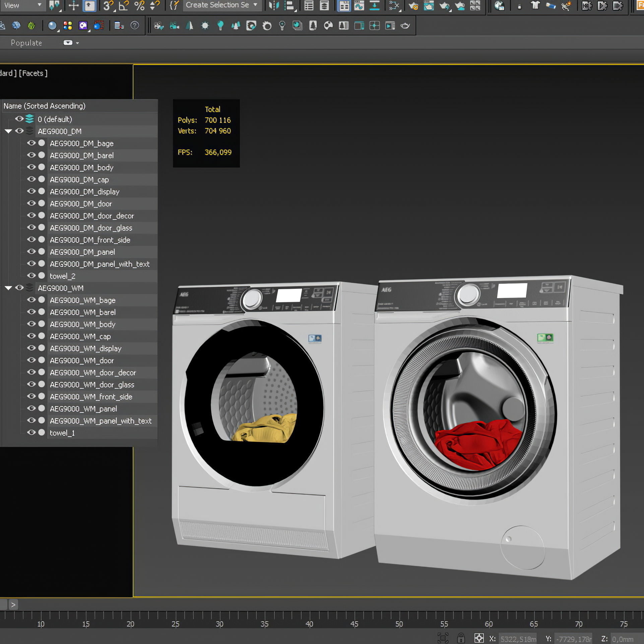Toggle Angle Snap
The height and width of the screenshot is (644, 644).
124,5
